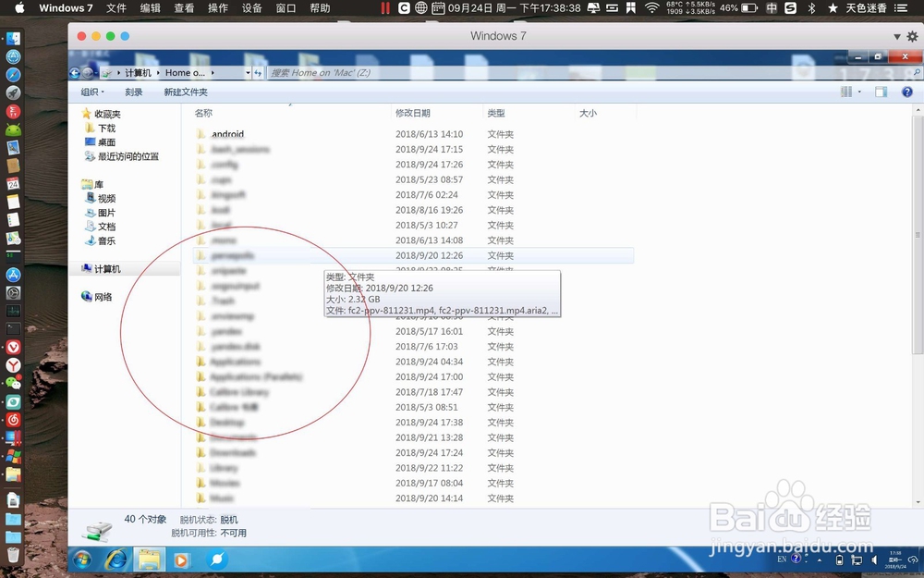Open the 组织 dropdown menu
This screenshot has height=578, width=924.
pos(91,92)
